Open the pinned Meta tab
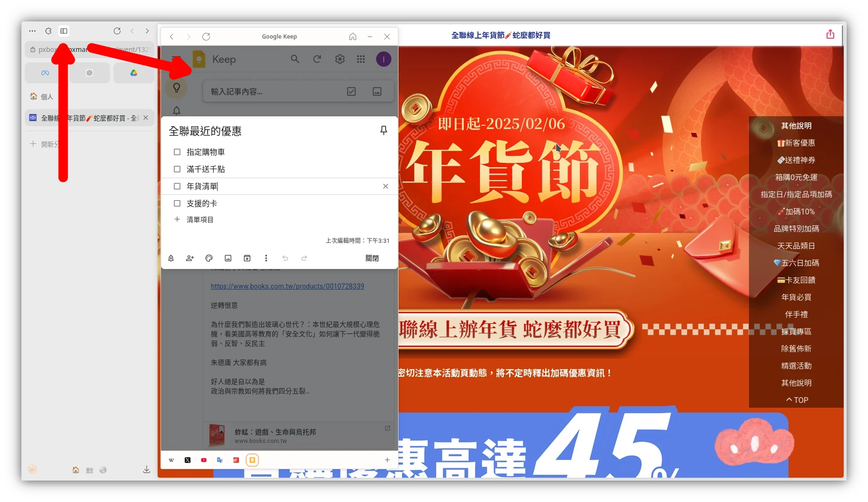 pos(45,73)
